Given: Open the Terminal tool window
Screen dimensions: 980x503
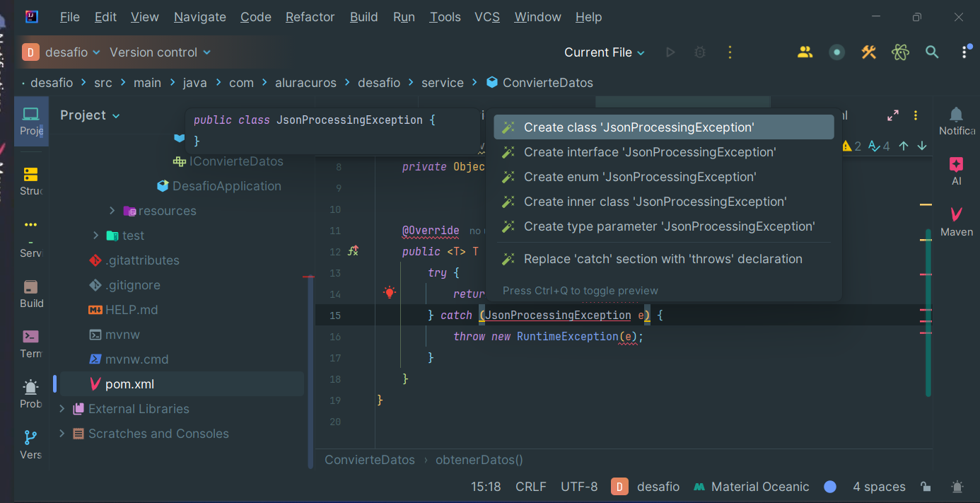Looking at the screenshot, I should (x=30, y=343).
